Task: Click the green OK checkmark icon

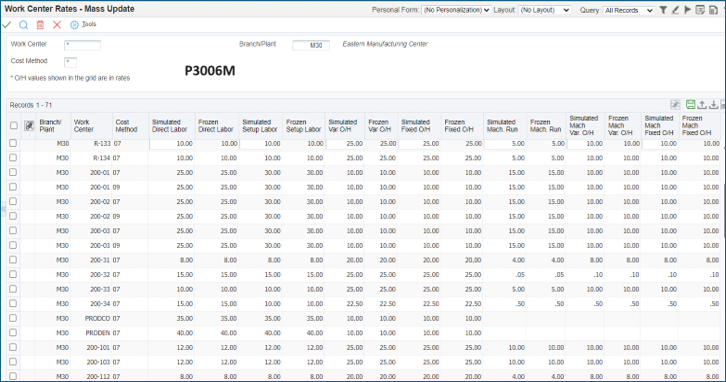Action: 7,25
